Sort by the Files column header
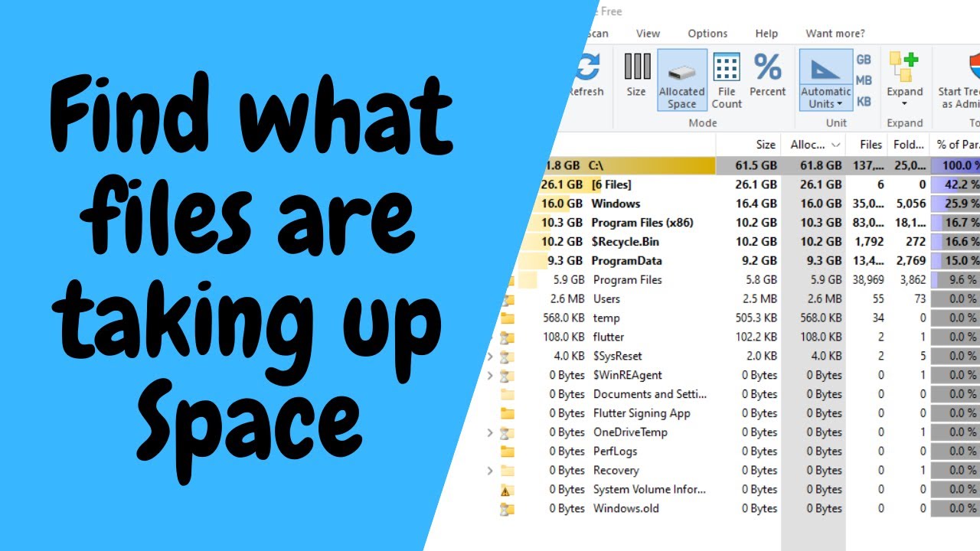This screenshot has width=980, height=551. click(867, 144)
